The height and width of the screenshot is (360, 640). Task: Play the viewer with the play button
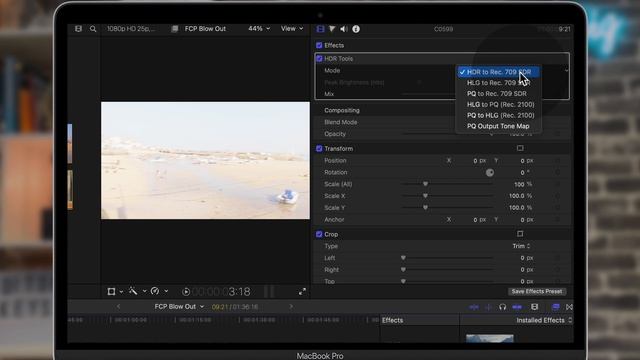pyautogui.click(x=186, y=292)
